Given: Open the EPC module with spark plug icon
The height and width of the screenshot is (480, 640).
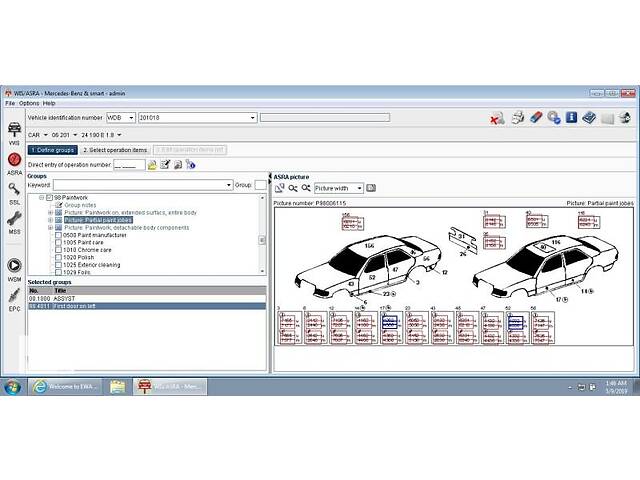Looking at the screenshot, I should 14,300.
